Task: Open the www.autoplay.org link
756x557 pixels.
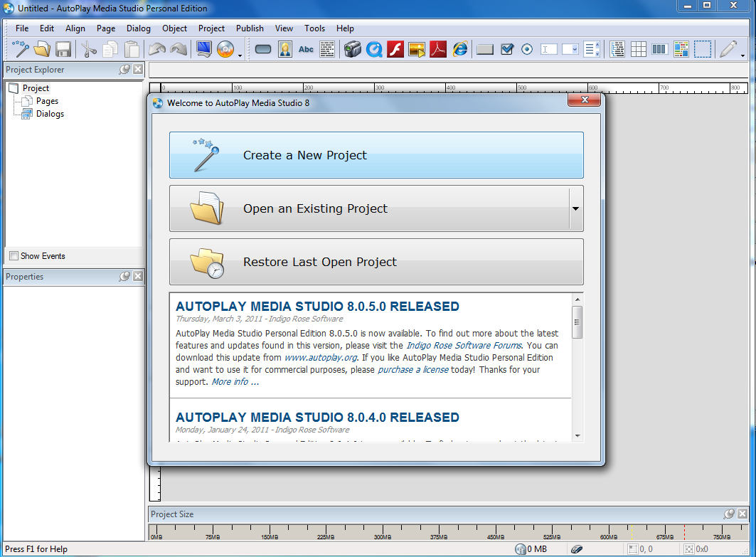Action: (321, 357)
